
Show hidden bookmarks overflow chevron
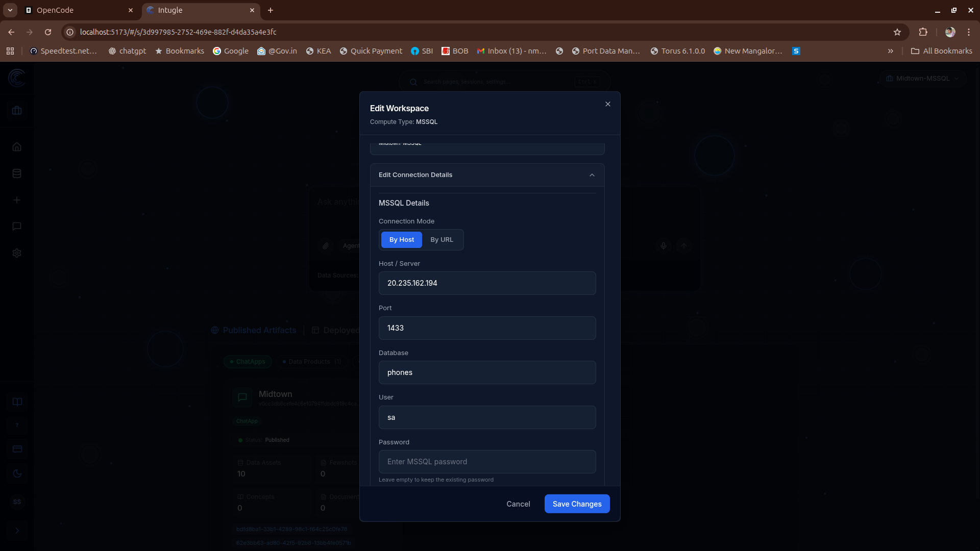891,51
